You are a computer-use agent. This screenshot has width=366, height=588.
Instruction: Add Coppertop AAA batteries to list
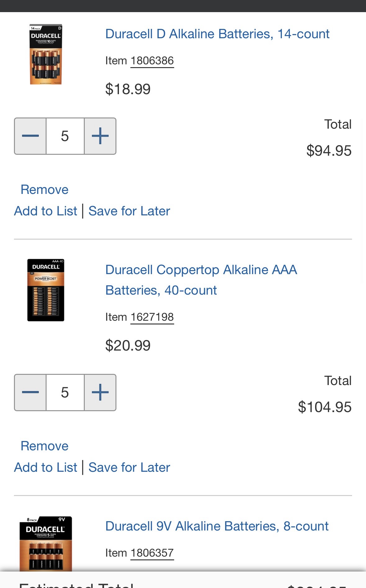(46, 467)
